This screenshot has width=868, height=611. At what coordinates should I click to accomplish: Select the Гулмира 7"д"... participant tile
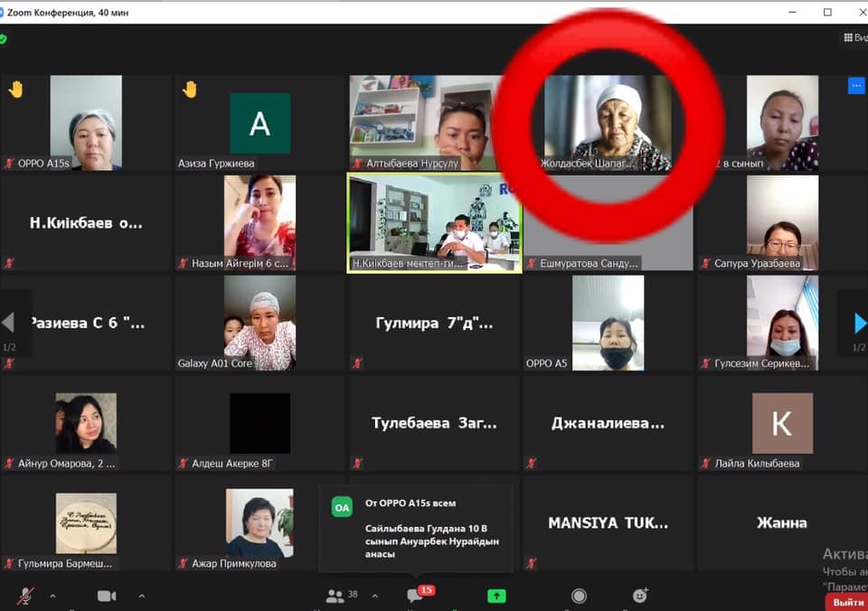(434, 324)
